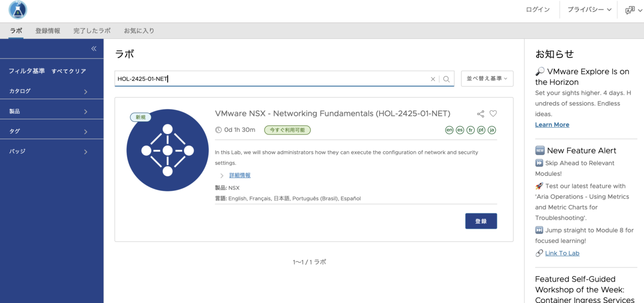
Task: Collapse the sidebar with double-chevron icon
Action: pos(94,49)
